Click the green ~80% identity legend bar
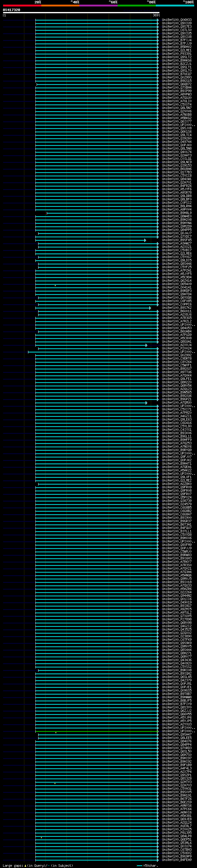Screen dimensions: 197x868 coord(137,6)
